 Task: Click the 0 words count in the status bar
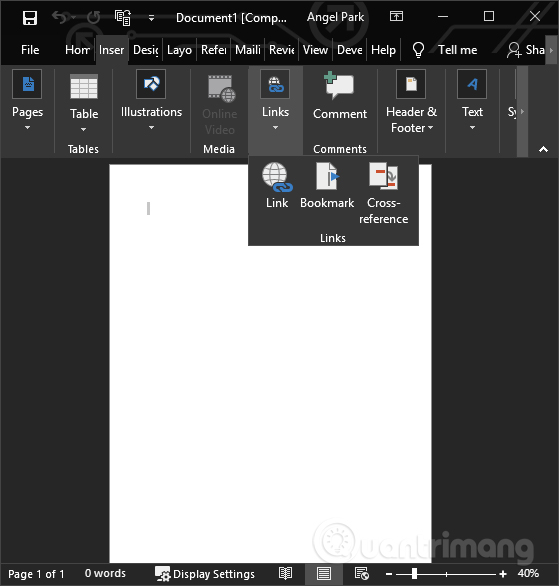(105, 573)
